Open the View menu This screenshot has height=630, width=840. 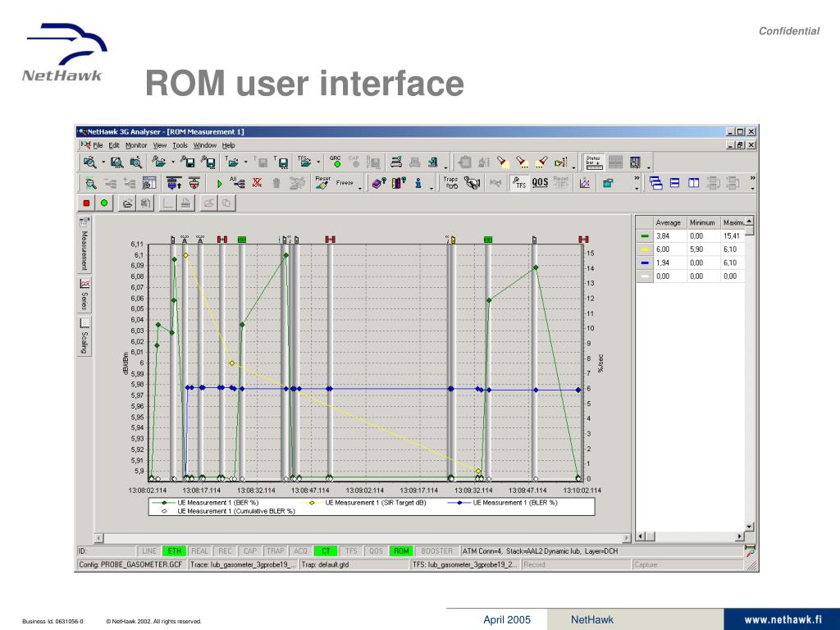point(160,145)
